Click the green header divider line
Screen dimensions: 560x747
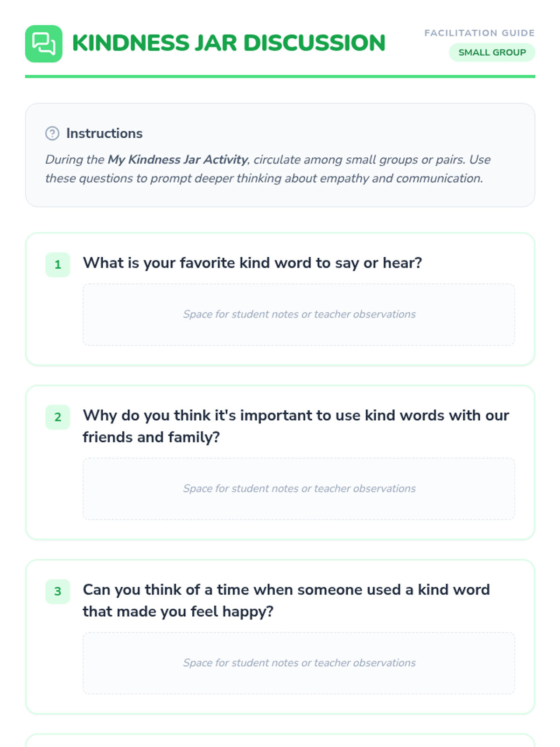click(x=280, y=76)
